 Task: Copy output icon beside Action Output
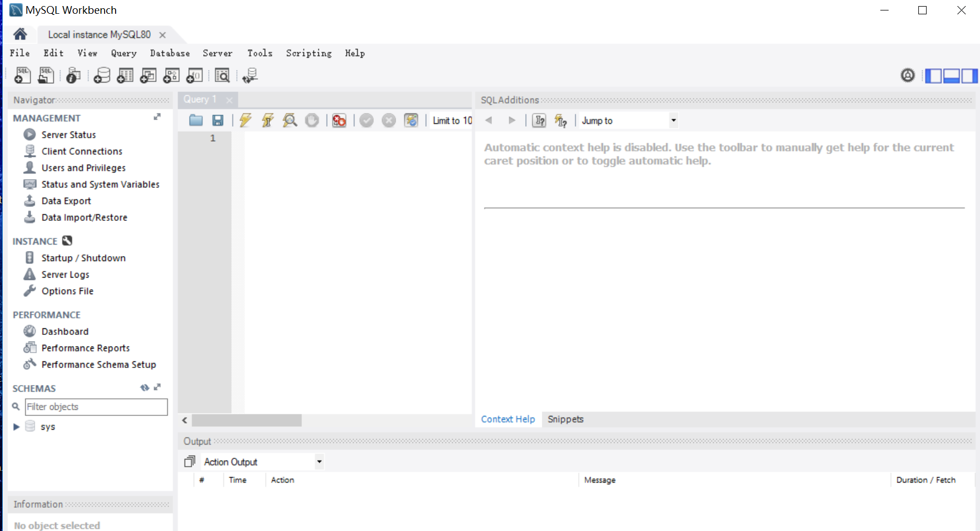(x=190, y=461)
